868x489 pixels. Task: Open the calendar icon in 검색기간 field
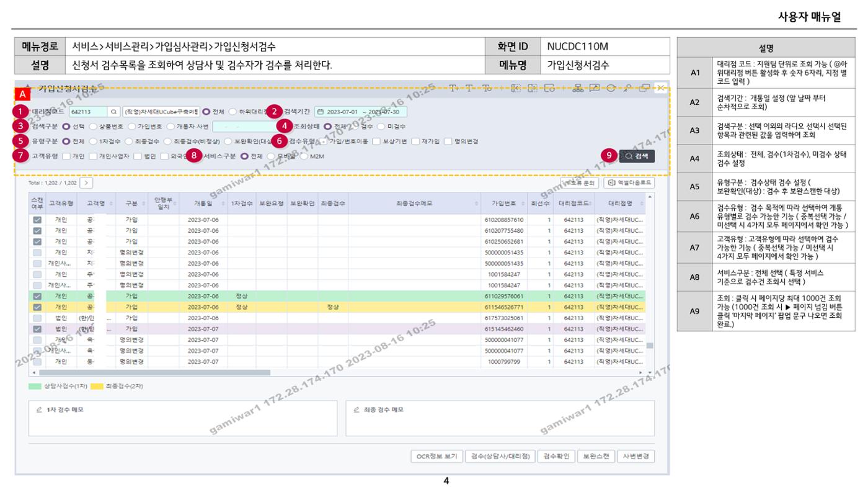[x=321, y=112]
